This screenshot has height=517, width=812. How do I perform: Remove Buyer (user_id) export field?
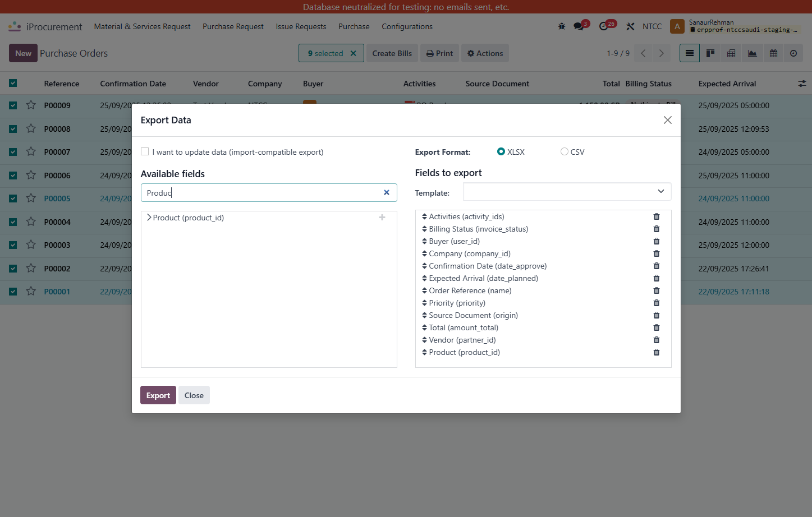[x=657, y=241]
